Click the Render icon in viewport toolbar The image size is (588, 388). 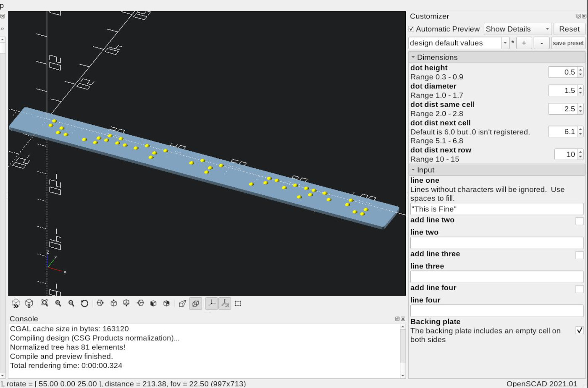(x=29, y=303)
